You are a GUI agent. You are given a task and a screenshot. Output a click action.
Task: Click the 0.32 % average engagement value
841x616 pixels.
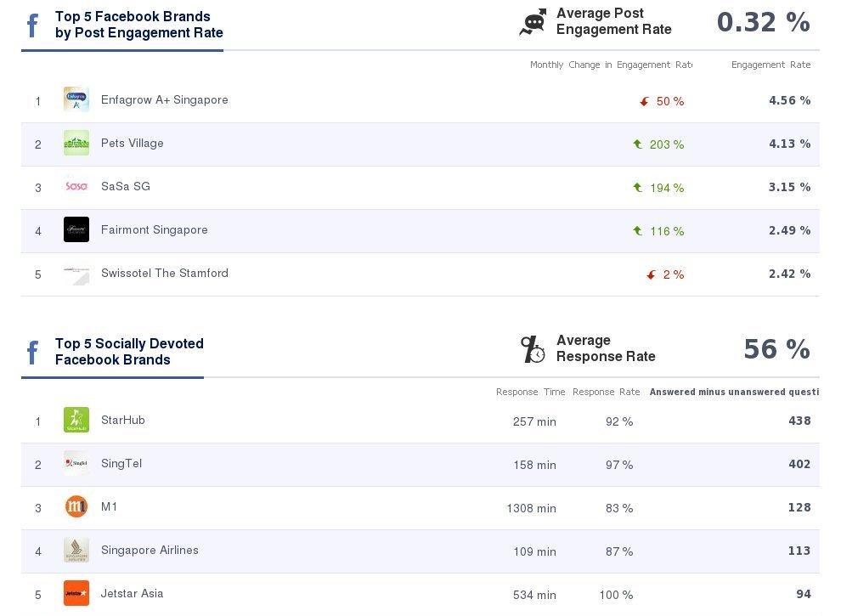763,22
